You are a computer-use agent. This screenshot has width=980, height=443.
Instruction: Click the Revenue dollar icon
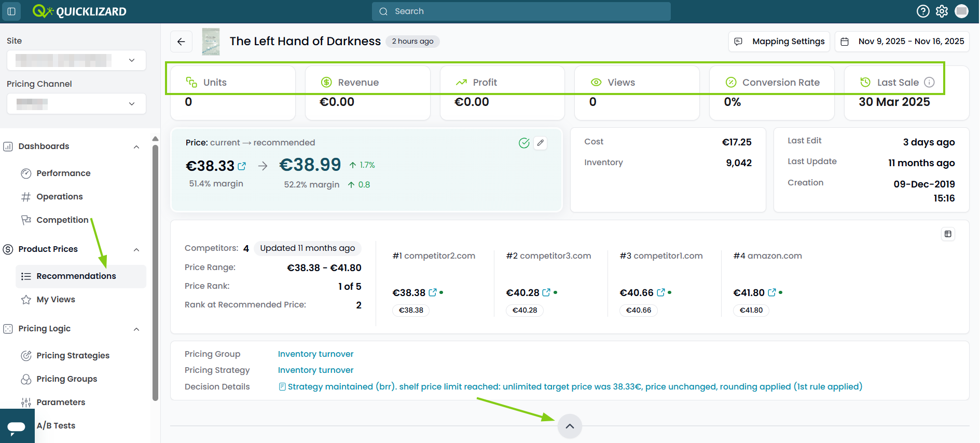[326, 82]
